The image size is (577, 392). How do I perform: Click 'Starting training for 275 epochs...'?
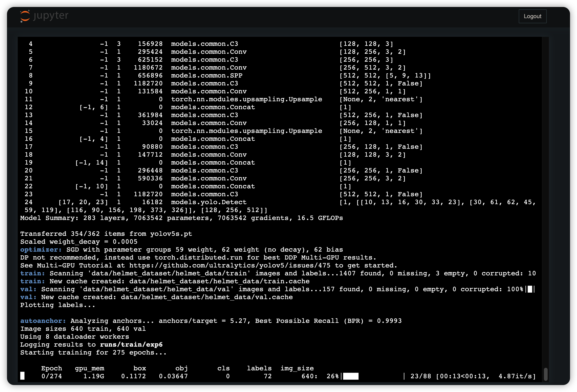pyautogui.click(x=93, y=352)
